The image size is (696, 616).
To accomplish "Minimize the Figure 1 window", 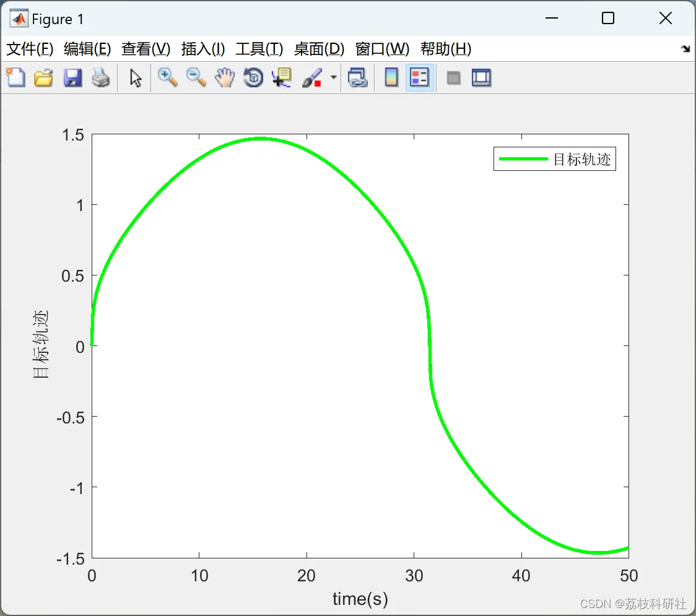I will 552,18.
